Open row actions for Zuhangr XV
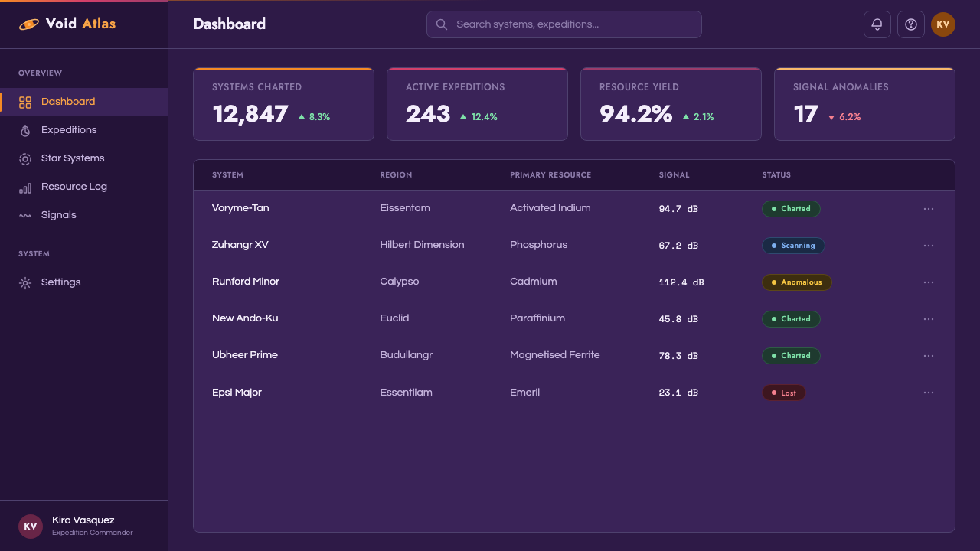Screen dimensions: 980x551 coord(929,246)
